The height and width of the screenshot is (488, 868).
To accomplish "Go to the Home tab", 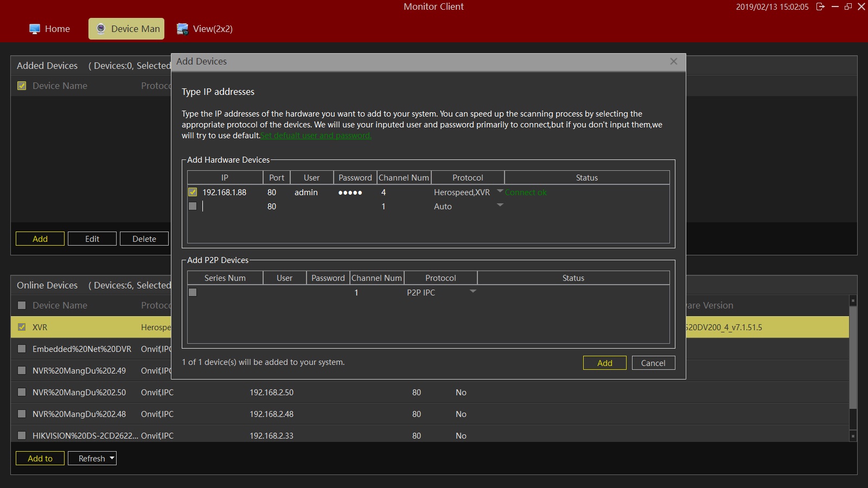I will [57, 29].
